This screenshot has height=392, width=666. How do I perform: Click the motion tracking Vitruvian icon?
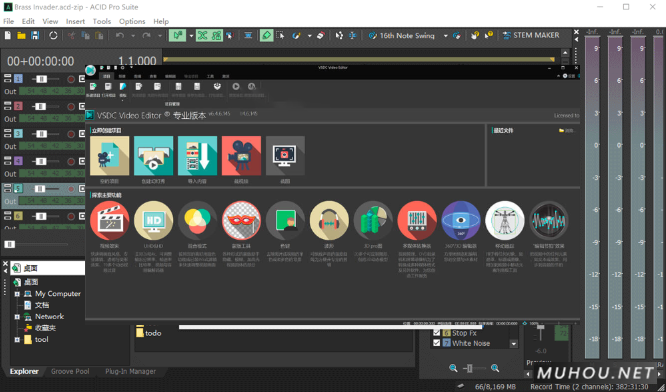[505, 220]
